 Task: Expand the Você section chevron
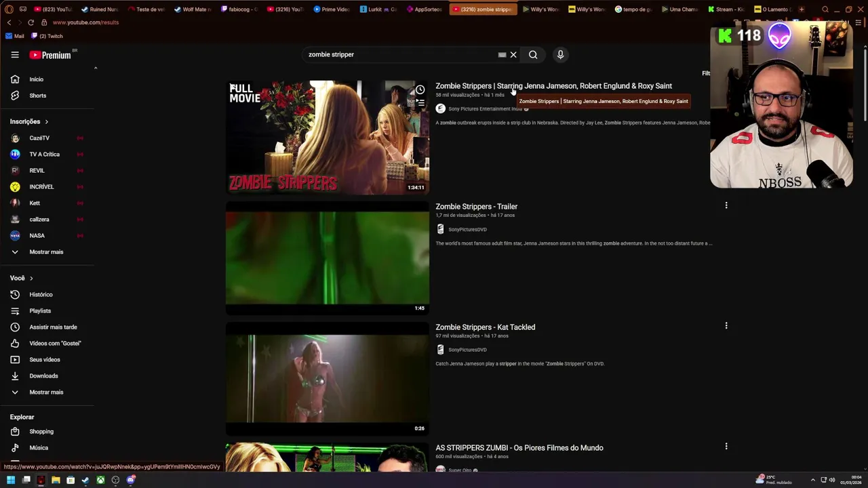(31, 279)
